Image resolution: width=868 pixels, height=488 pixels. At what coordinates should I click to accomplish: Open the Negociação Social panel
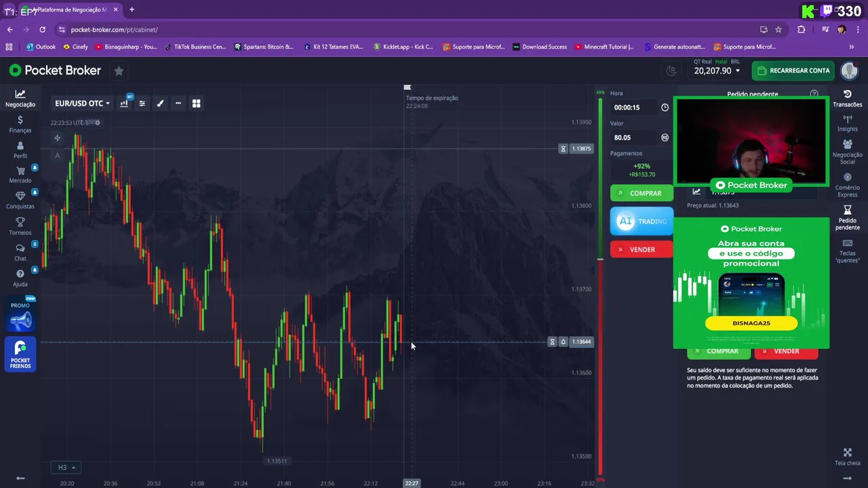(847, 152)
